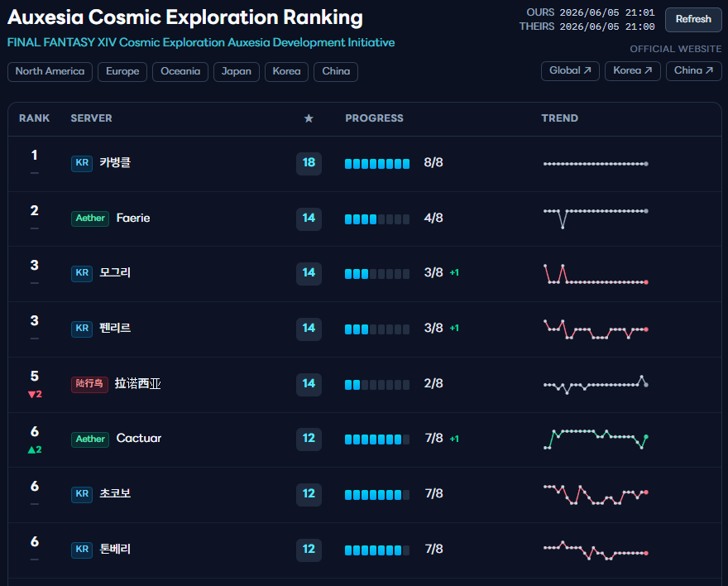
Task: Click the 12 star badge for 초코보
Action: coord(309,493)
